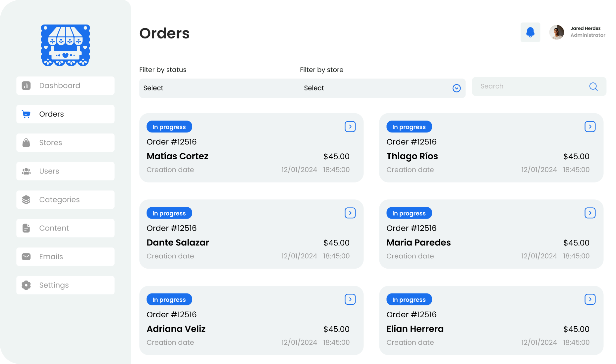616x364 pixels.
Task: Click the 'In progress' badge on Dante Salazar's order
Action: (169, 213)
